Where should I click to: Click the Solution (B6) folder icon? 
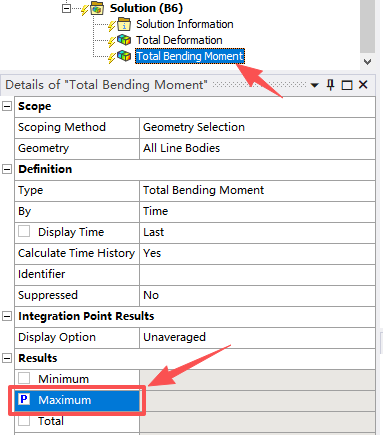coord(97,8)
